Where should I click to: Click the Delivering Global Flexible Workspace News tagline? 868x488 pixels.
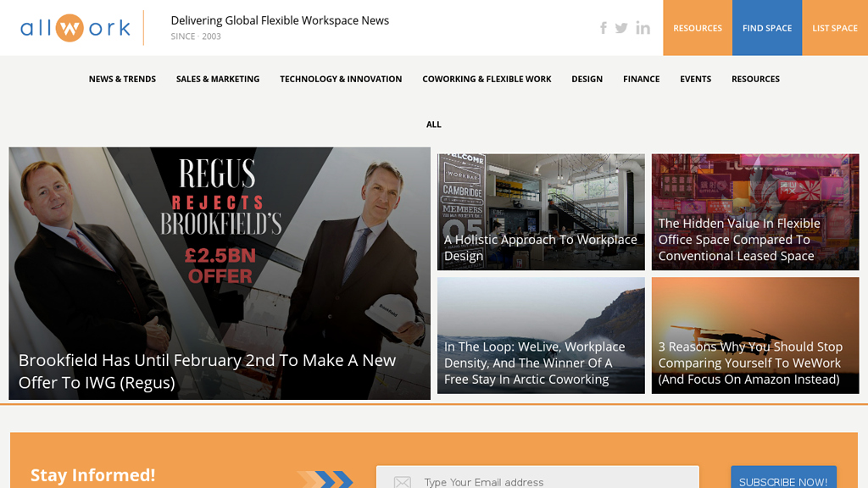[x=280, y=20]
